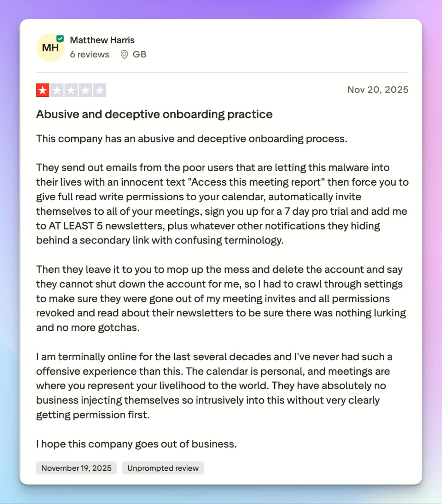Click the green verified badge on the avatar

(60, 38)
